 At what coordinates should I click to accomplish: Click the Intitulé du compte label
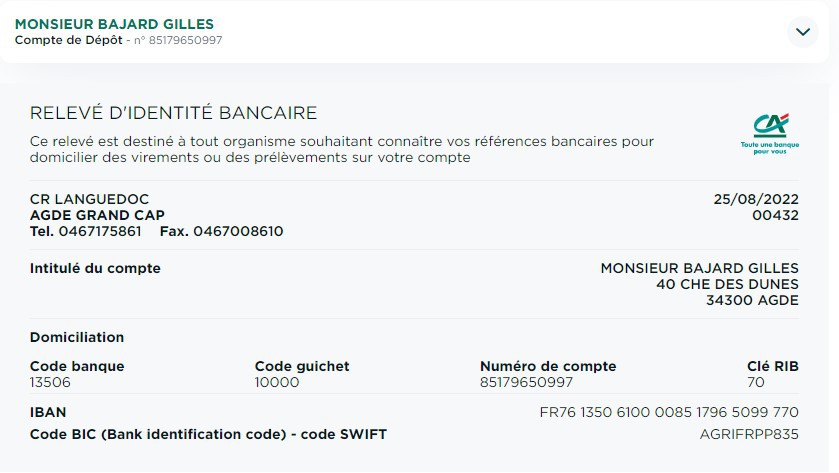coord(95,268)
